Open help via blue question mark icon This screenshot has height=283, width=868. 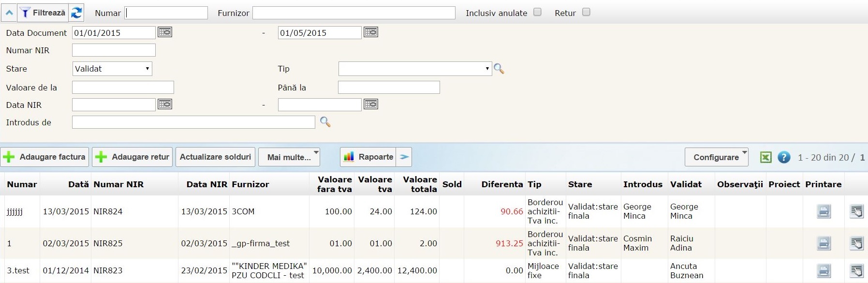(784, 157)
